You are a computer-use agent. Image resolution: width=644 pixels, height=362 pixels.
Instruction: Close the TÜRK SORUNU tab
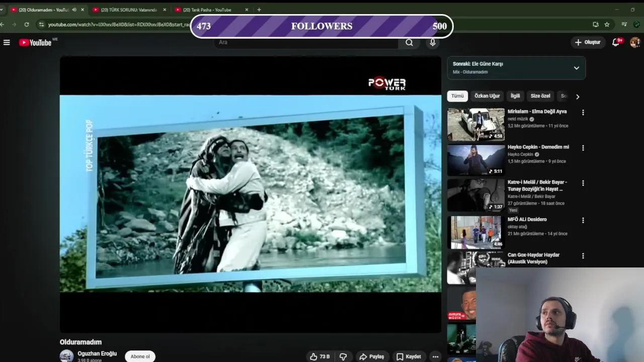tap(165, 10)
